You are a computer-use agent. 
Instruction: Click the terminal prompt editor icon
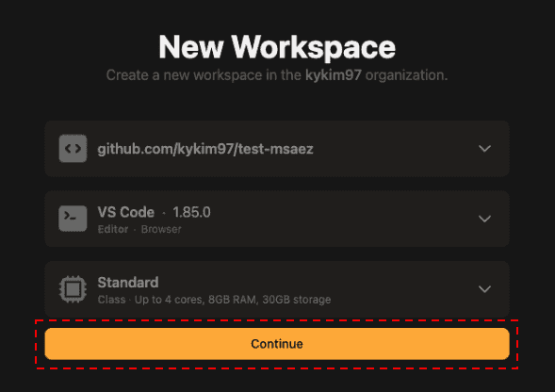[x=73, y=219]
